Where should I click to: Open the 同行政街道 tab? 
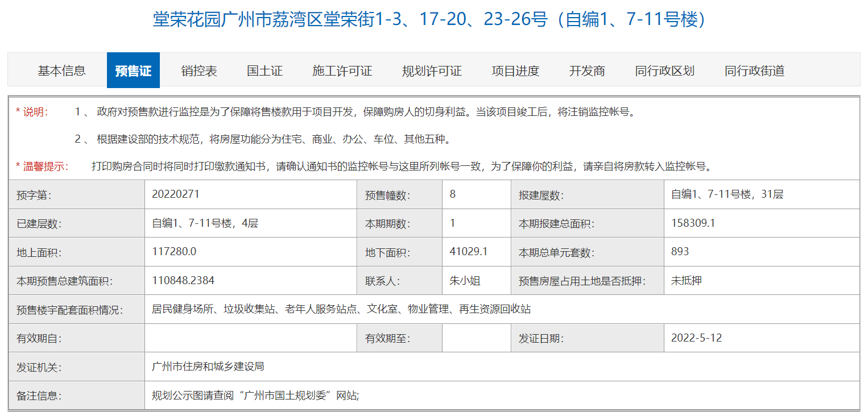tap(754, 70)
